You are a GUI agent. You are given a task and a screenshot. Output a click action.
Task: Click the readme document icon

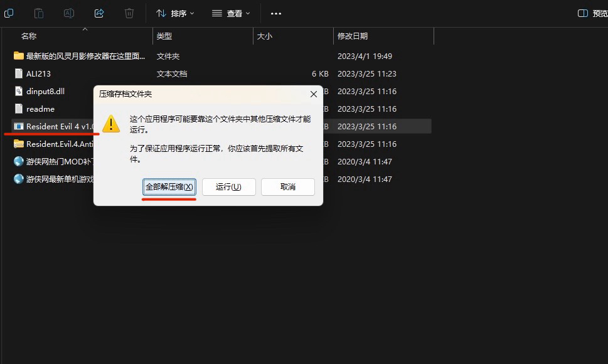[x=19, y=109]
